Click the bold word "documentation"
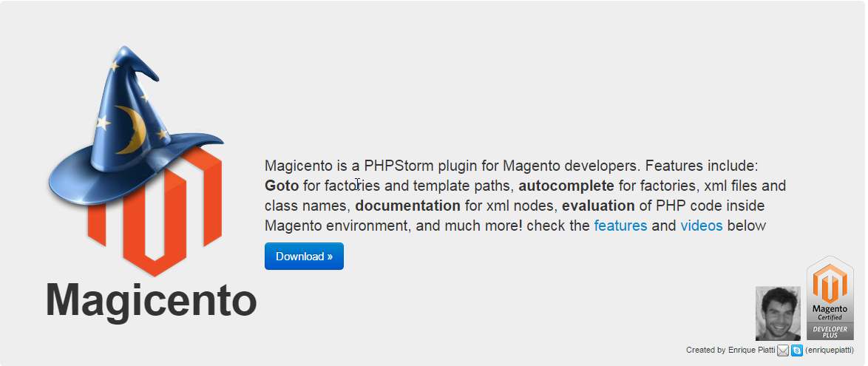Screen dimensions: 868x366 coord(407,206)
